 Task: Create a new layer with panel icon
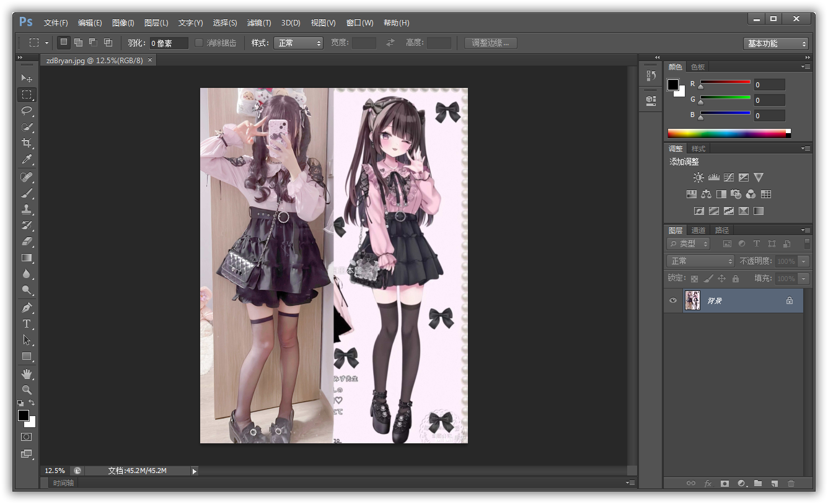click(x=774, y=484)
